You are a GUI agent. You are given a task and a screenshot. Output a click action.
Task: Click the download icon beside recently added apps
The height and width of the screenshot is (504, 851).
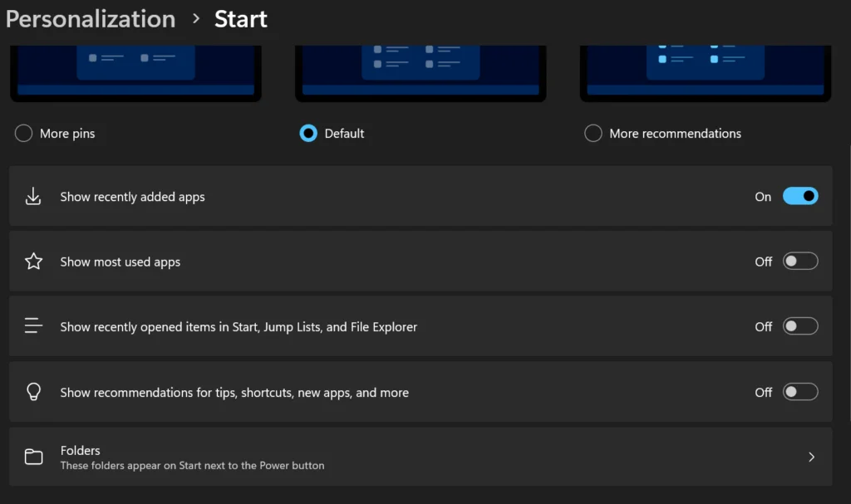click(33, 196)
